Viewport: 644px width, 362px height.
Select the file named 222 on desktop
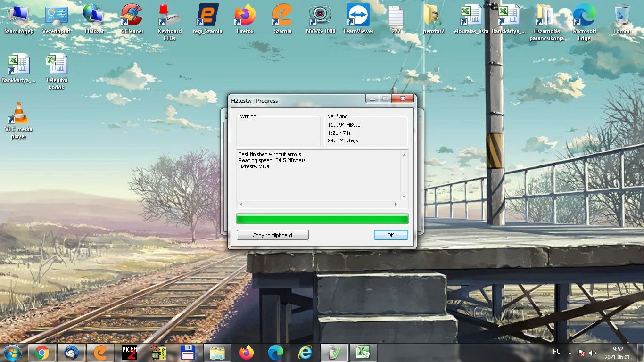tap(396, 19)
